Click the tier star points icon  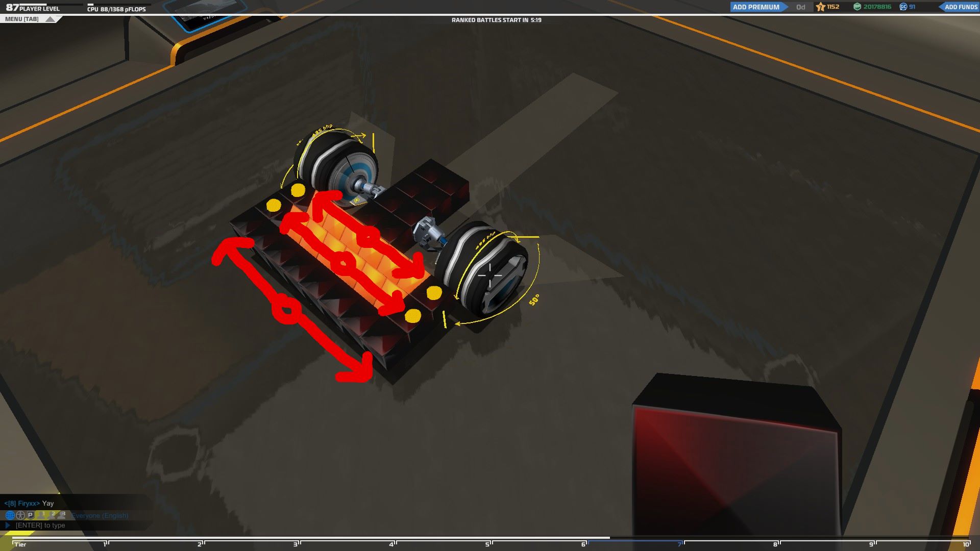[x=821, y=7]
